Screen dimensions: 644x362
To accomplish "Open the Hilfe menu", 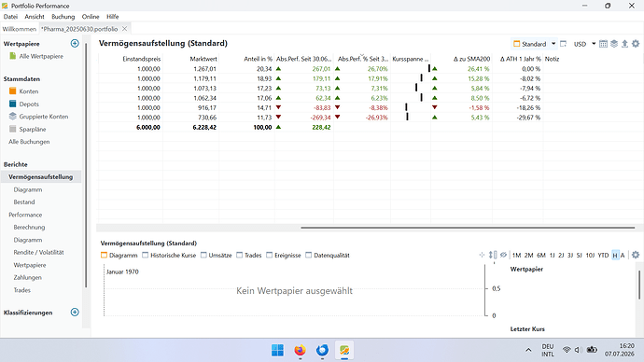I will pyautogui.click(x=113, y=17).
